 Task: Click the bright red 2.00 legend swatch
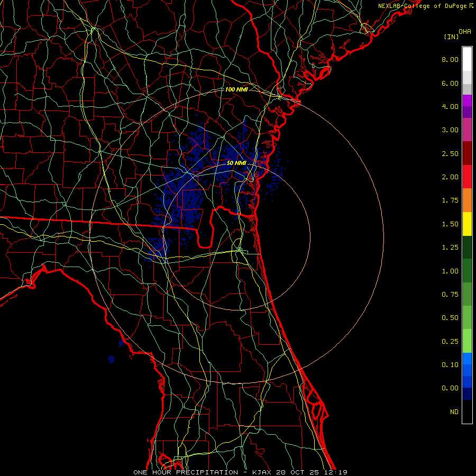coord(467,177)
